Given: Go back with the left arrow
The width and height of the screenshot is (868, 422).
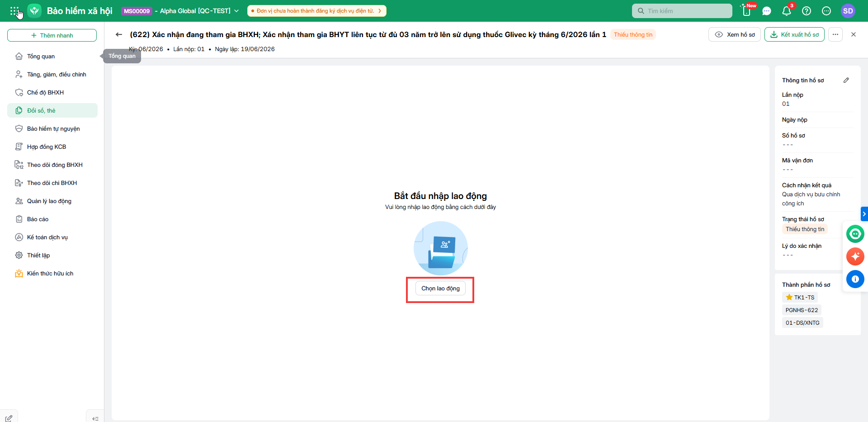Looking at the screenshot, I should (119, 34).
